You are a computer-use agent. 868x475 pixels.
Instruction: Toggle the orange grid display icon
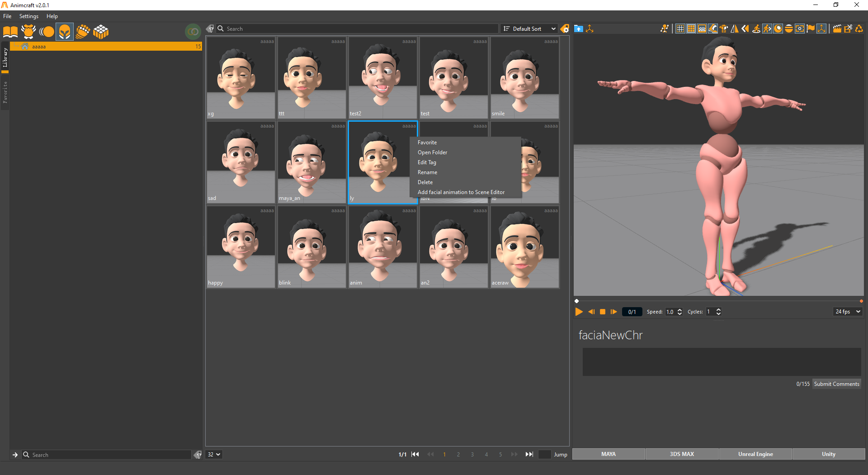coord(691,28)
